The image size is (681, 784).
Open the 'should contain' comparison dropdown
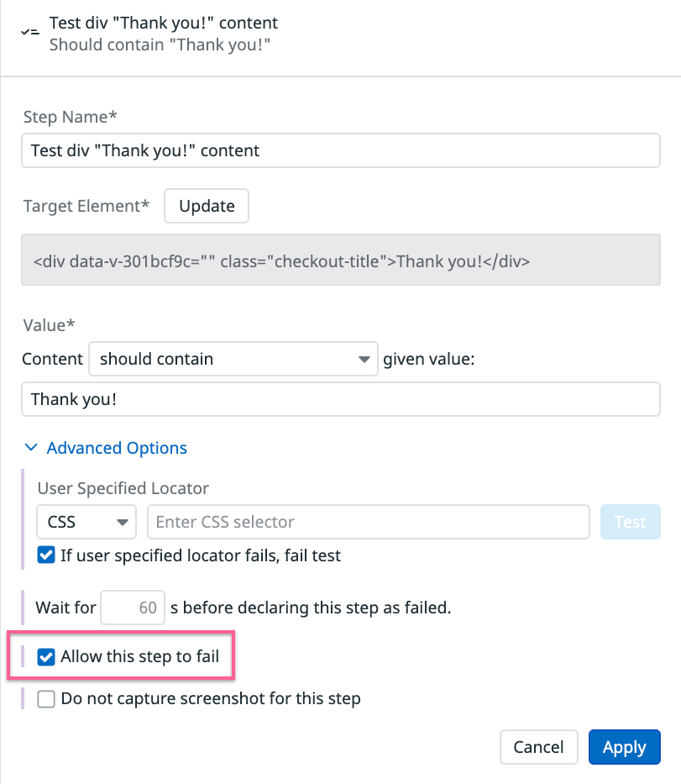point(233,359)
